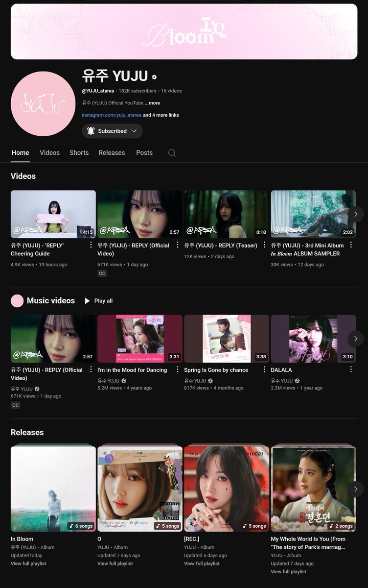
Task: Open the Subscribed notification dropdown
Action: coord(113,131)
